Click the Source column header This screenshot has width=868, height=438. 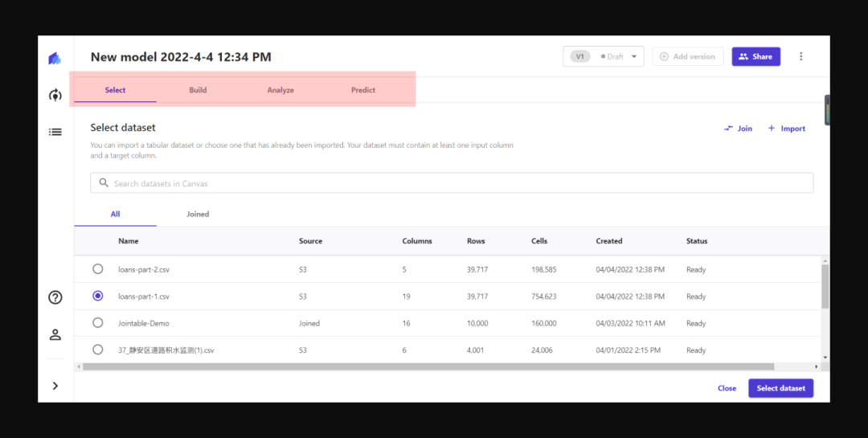coord(310,241)
